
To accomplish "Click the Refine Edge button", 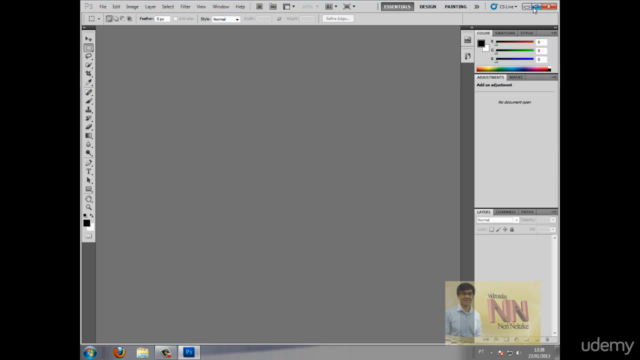I will click(x=338, y=19).
